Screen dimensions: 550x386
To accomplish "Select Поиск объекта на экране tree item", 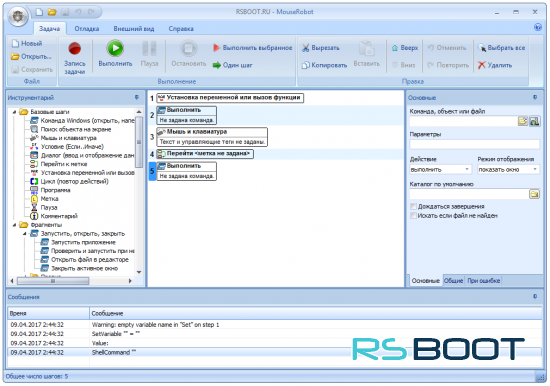I will [71, 129].
